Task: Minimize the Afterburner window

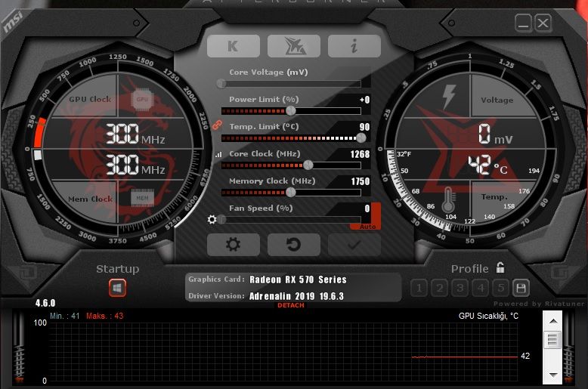Action: pyautogui.click(x=523, y=23)
